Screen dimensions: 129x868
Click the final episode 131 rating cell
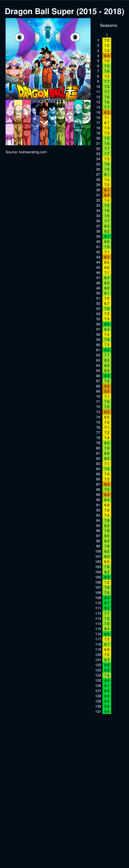(107, 711)
